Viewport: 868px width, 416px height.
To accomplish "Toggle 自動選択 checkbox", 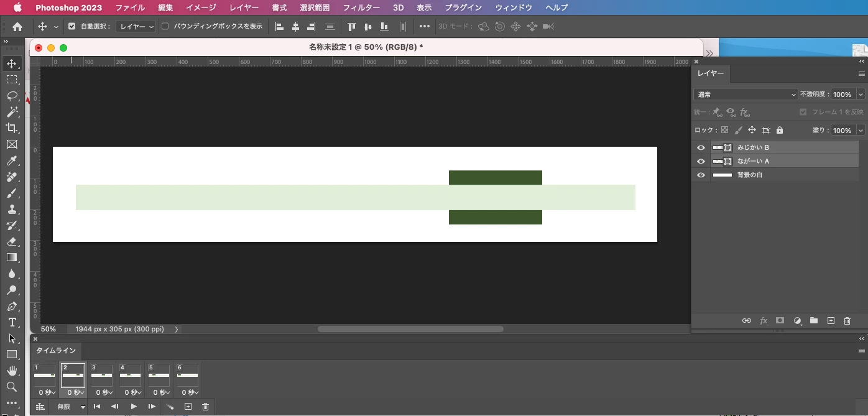I will [x=72, y=27].
